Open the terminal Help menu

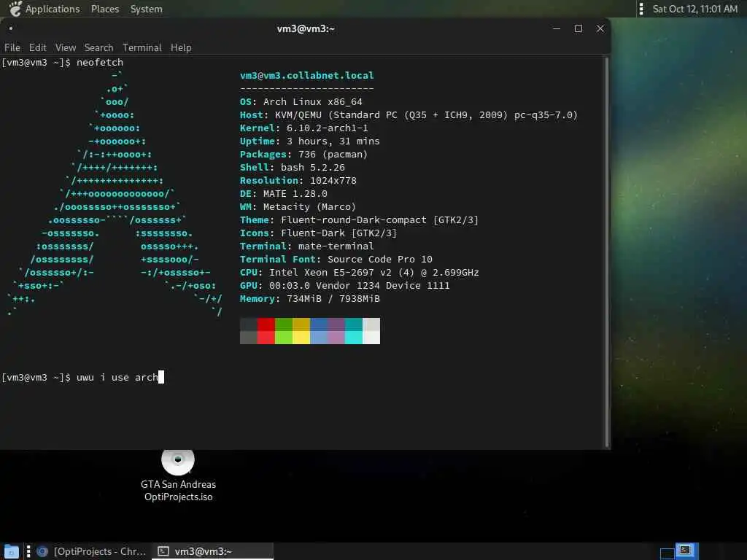[x=181, y=47]
